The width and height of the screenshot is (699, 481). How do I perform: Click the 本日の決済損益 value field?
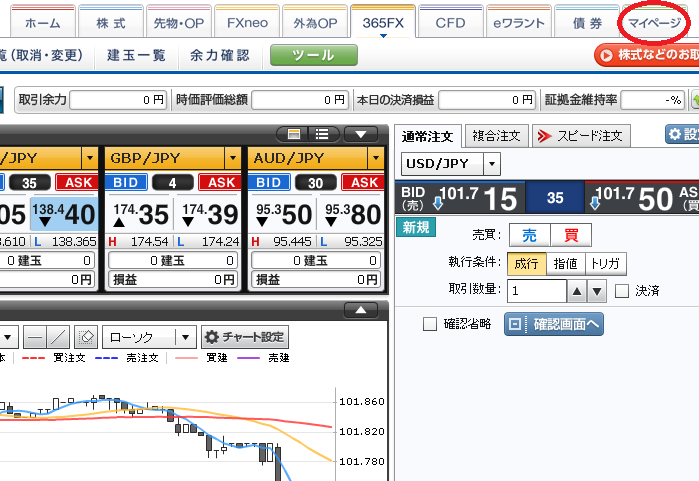[487, 100]
